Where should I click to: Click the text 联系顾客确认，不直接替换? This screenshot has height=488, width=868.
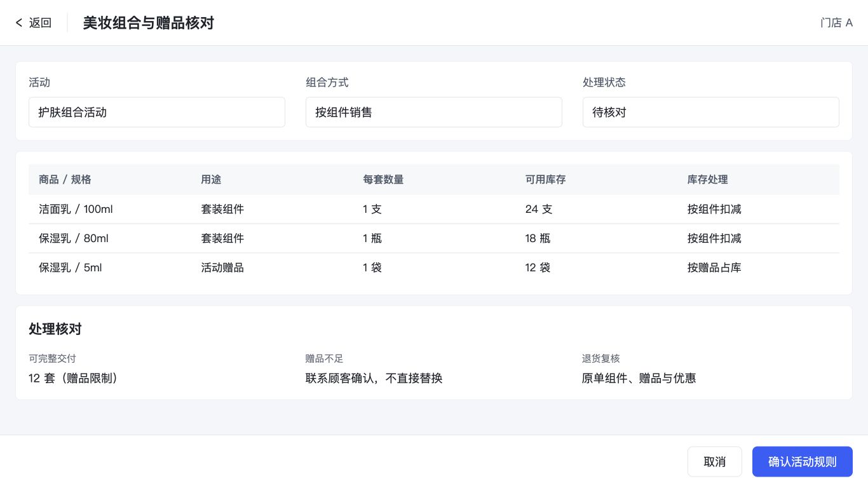(374, 378)
